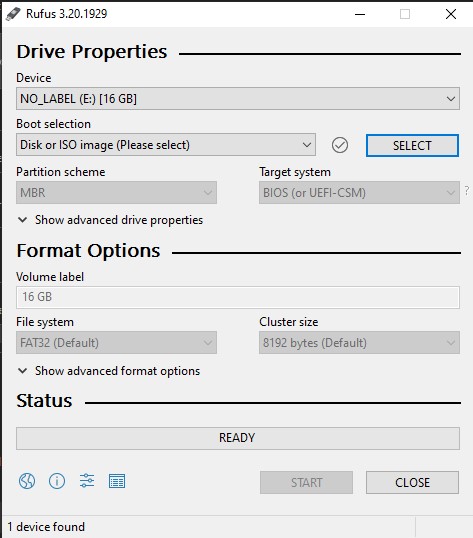This screenshot has width=473, height=538.
Task: Click the READY status progress bar
Action: pos(238,438)
